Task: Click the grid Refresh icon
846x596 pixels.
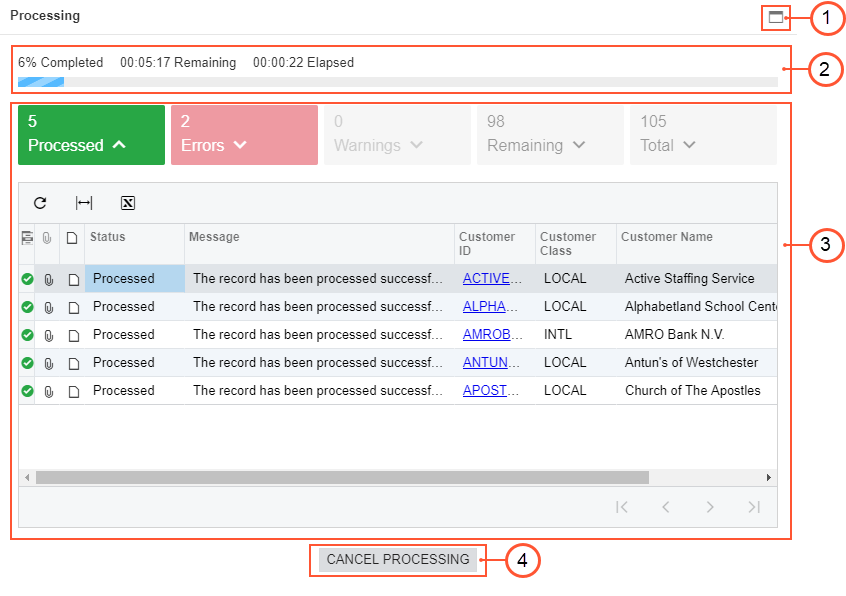Action: click(40, 203)
